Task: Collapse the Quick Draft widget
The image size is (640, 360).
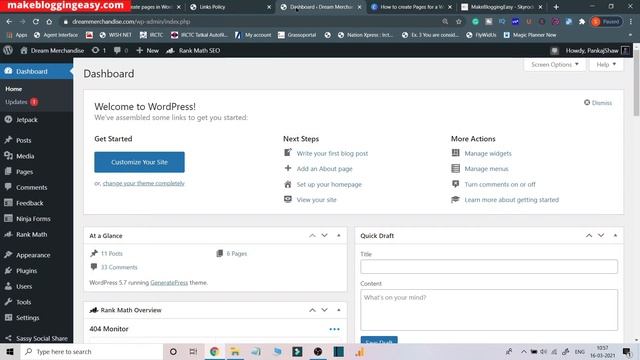Action: click(616, 236)
